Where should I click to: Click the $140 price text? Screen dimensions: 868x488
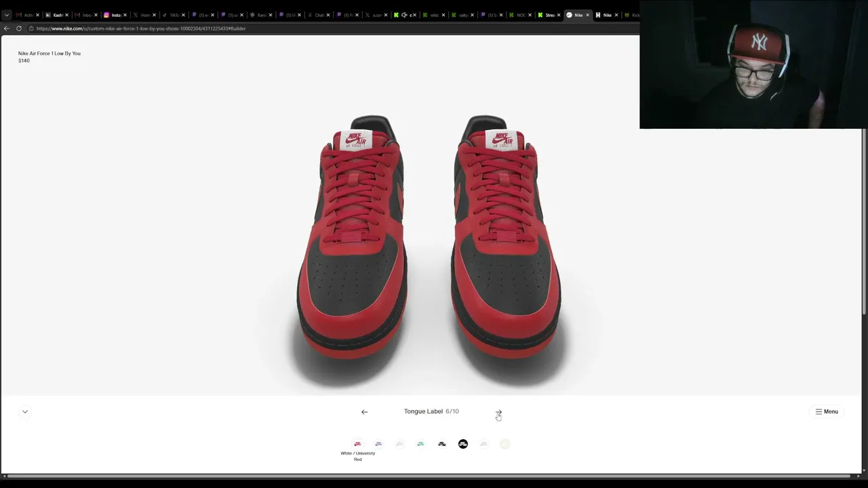(x=24, y=61)
